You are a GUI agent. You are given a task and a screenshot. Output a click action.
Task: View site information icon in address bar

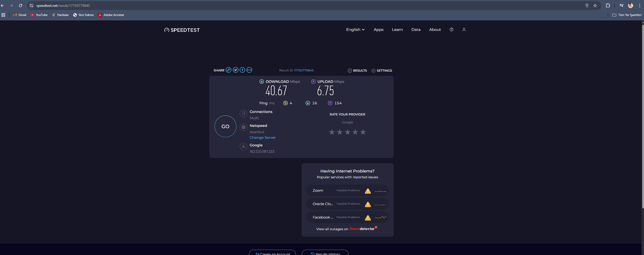tap(32, 6)
